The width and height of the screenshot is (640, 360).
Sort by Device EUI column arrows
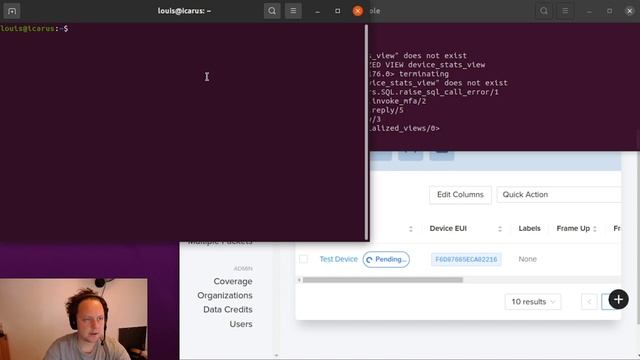coord(500,229)
